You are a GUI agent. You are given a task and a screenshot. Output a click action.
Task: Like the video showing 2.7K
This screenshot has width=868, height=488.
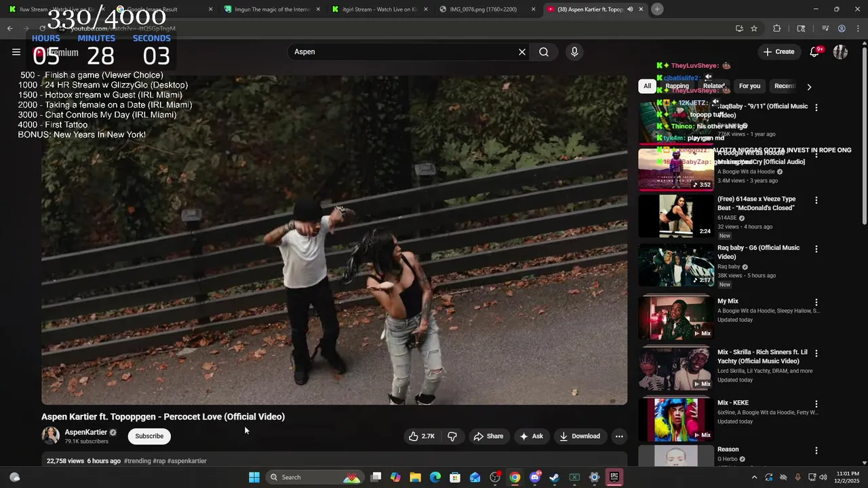pos(422,436)
